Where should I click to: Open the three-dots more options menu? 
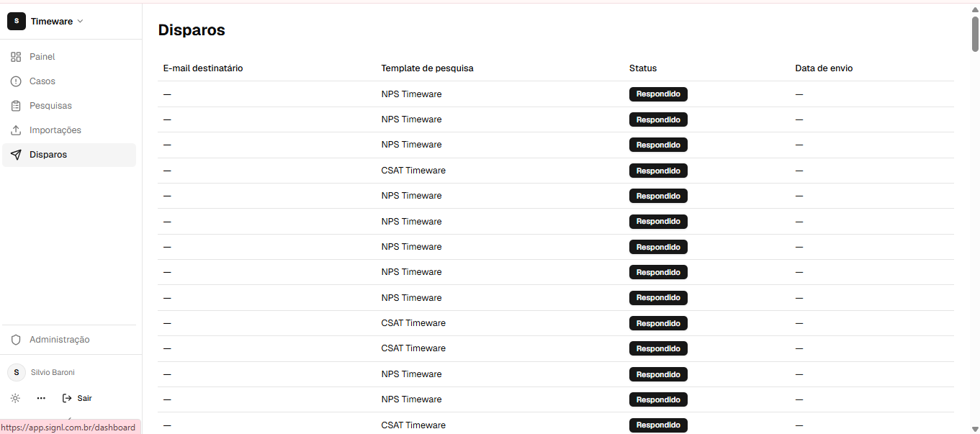[x=41, y=398]
